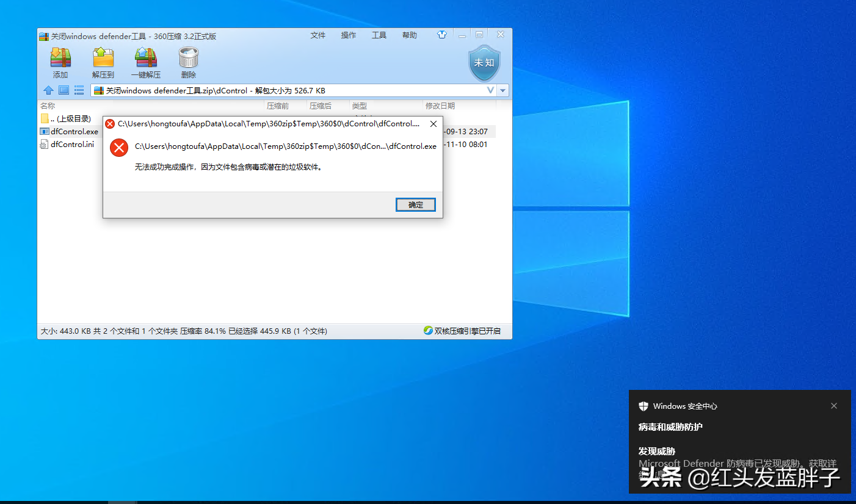Image resolution: width=856 pixels, height=504 pixels.
Task: Open the 发现威胁 notification message
Action: [737, 464]
